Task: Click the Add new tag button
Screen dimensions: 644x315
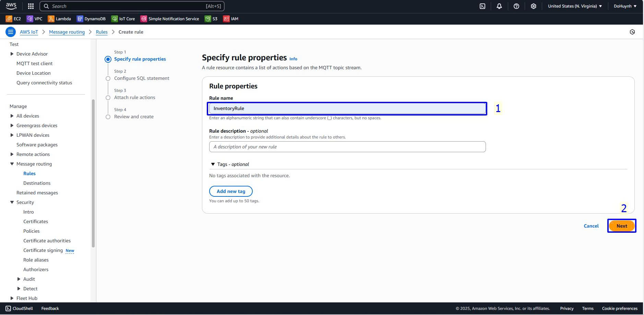Action: 231,191
